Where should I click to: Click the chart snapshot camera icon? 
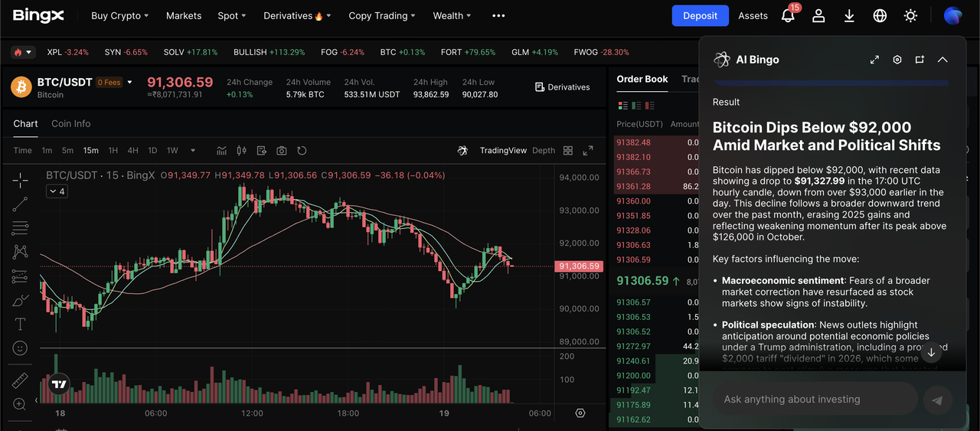(282, 151)
